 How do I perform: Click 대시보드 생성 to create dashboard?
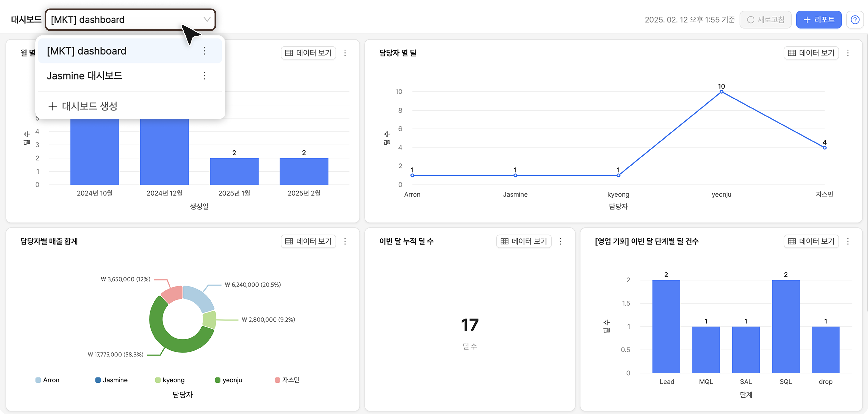[x=83, y=106]
